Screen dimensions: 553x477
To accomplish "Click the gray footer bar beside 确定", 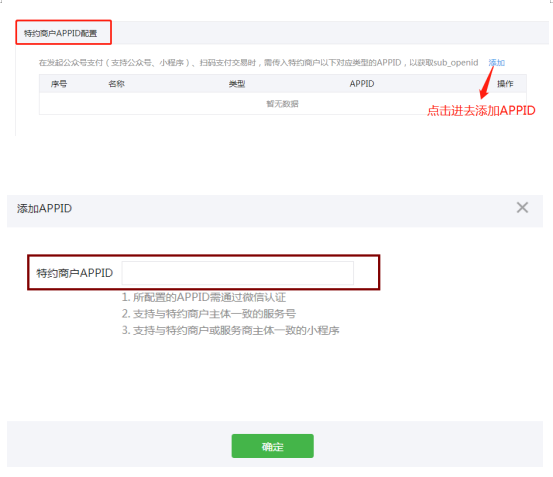I will click(423, 444).
